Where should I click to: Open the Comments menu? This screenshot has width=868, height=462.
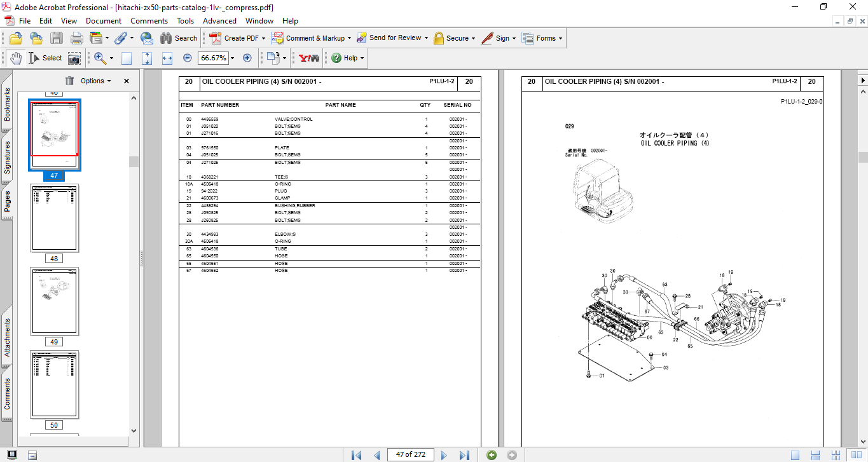[149, 20]
